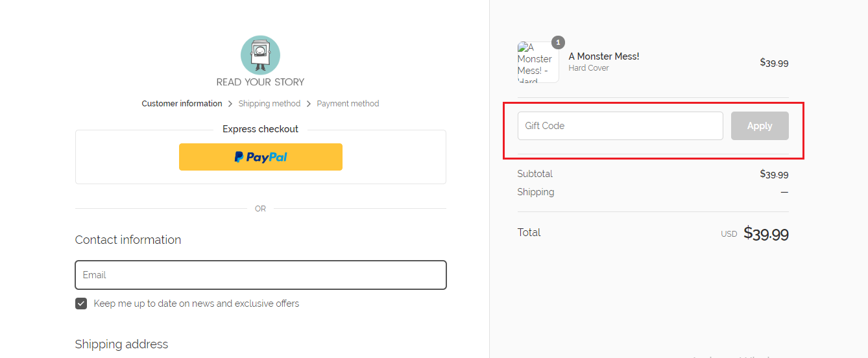Go to the Shipping method breadcrumb step
The image size is (868, 358).
(269, 104)
